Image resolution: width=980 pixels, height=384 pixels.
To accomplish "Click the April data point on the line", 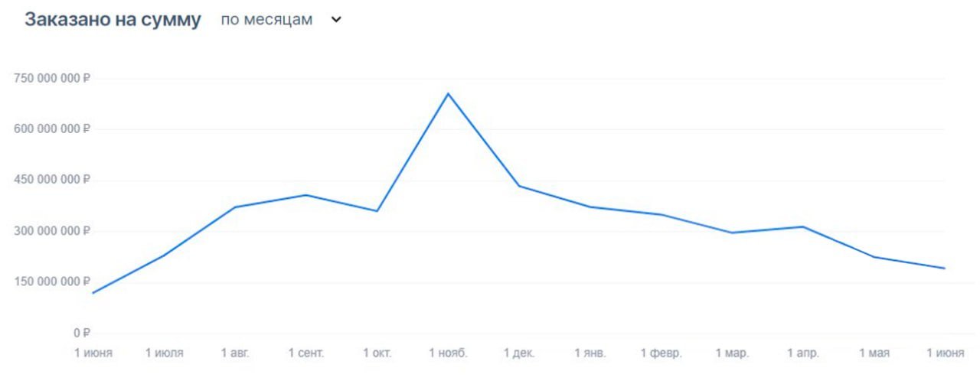I will pos(802,226).
